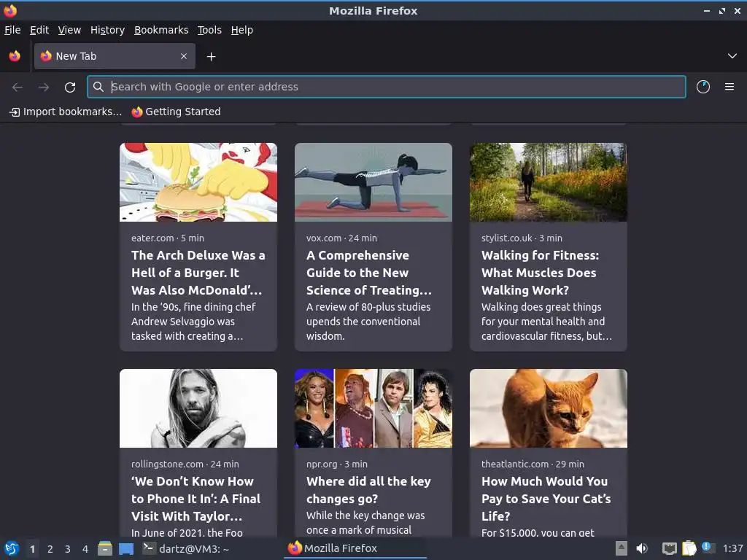The image size is (747, 560).
Task: Open the File menu
Action: point(12,30)
